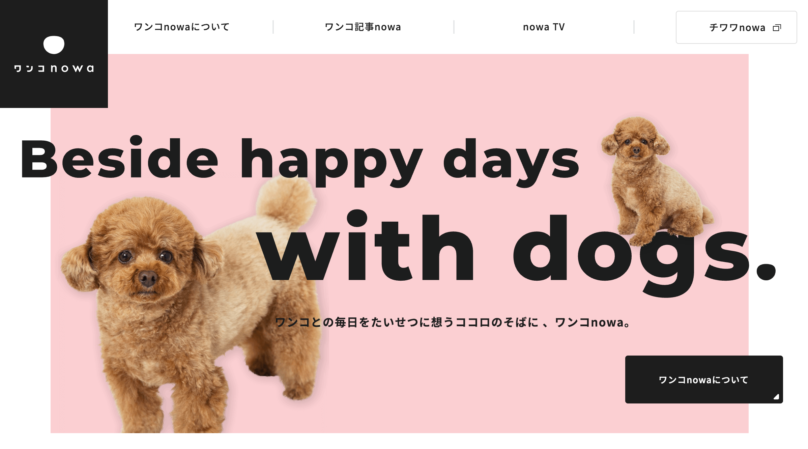The width and height of the screenshot is (808, 449).
Task: Go to nowa TV in navigation
Action: [544, 27]
